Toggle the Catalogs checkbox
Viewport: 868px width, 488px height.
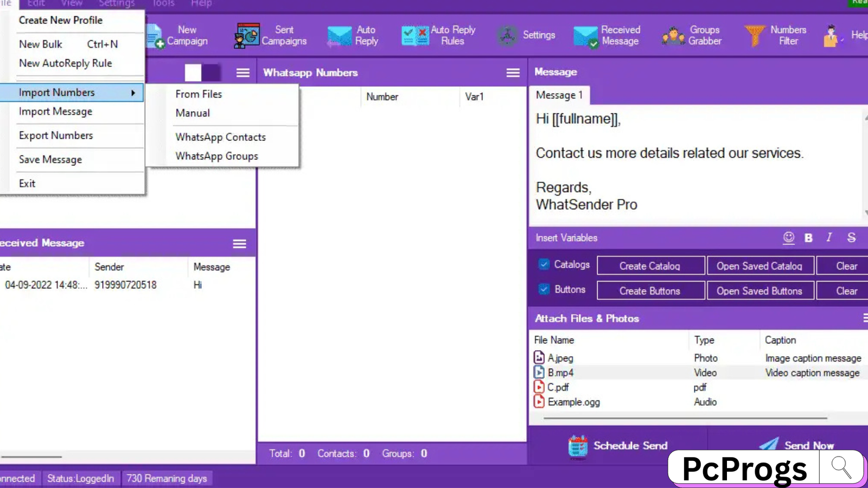coord(544,264)
